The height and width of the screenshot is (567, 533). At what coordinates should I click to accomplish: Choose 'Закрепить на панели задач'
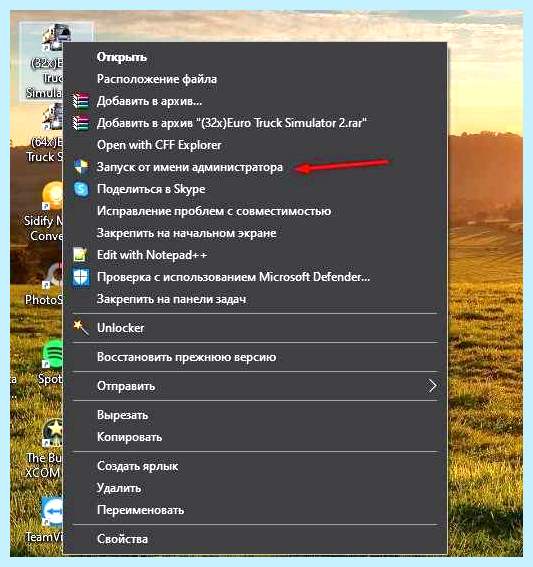(x=255, y=299)
